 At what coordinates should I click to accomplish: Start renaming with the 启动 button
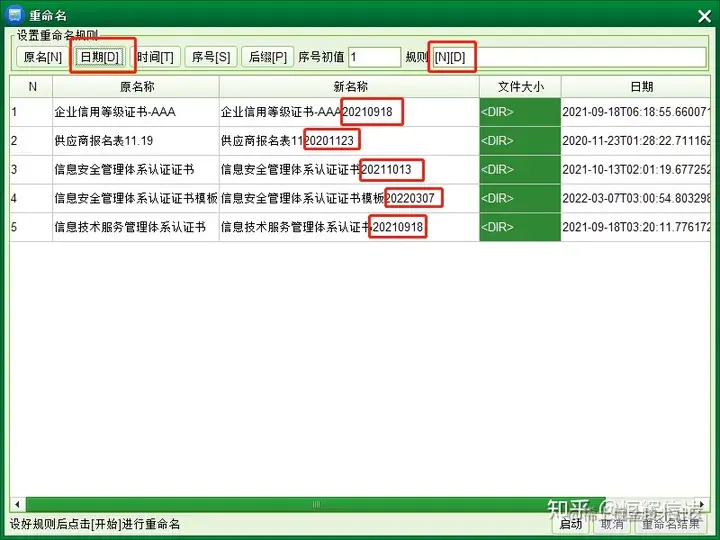pos(571,524)
